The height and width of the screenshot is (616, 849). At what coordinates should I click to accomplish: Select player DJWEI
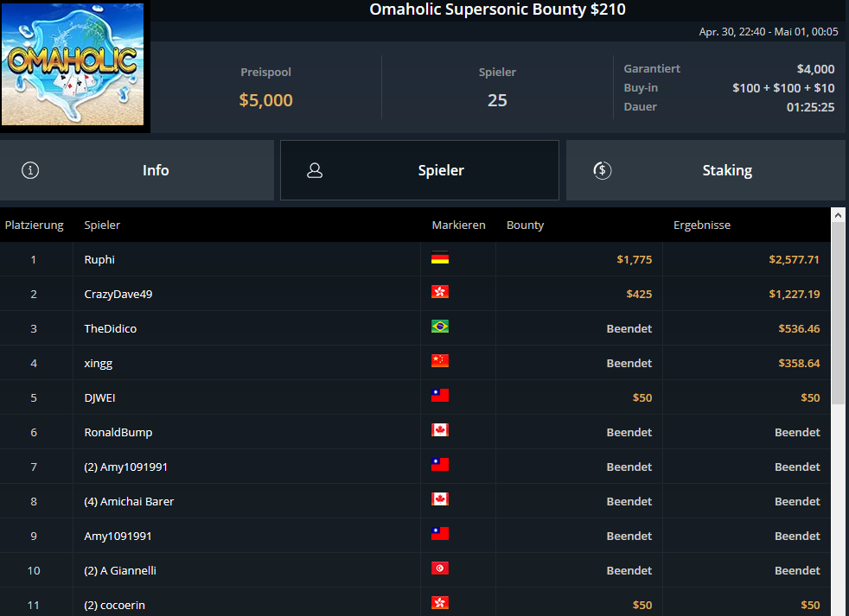coord(99,398)
